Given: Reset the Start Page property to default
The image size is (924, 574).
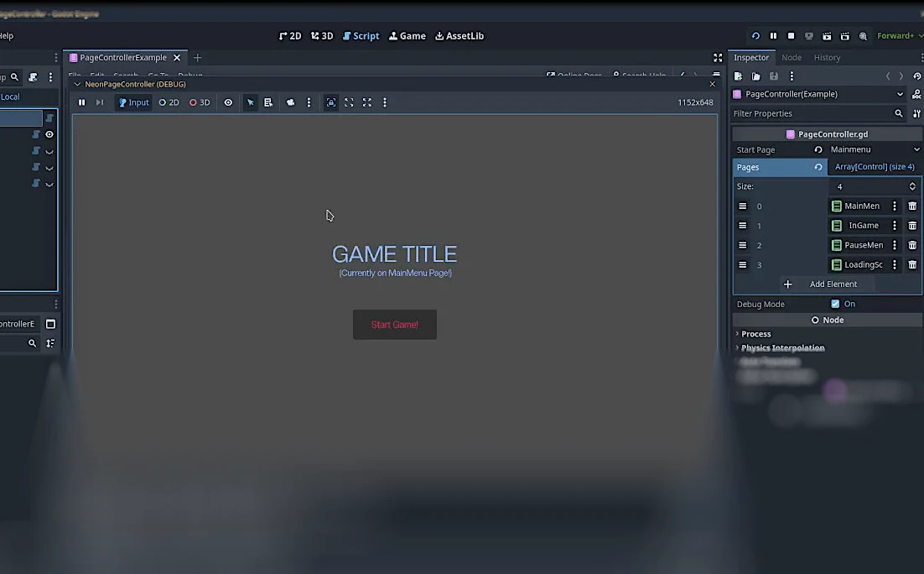Looking at the screenshot, I should pos(818,149).
